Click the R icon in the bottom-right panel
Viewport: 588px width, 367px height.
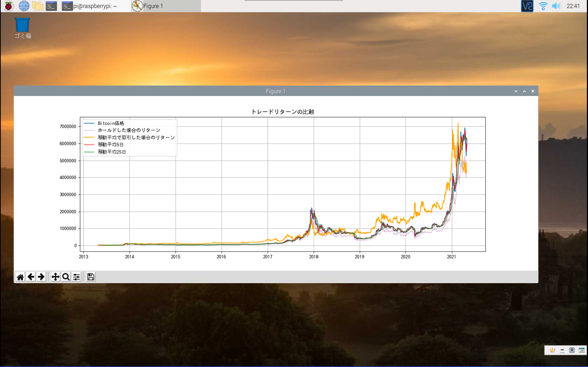pos(572,351)
